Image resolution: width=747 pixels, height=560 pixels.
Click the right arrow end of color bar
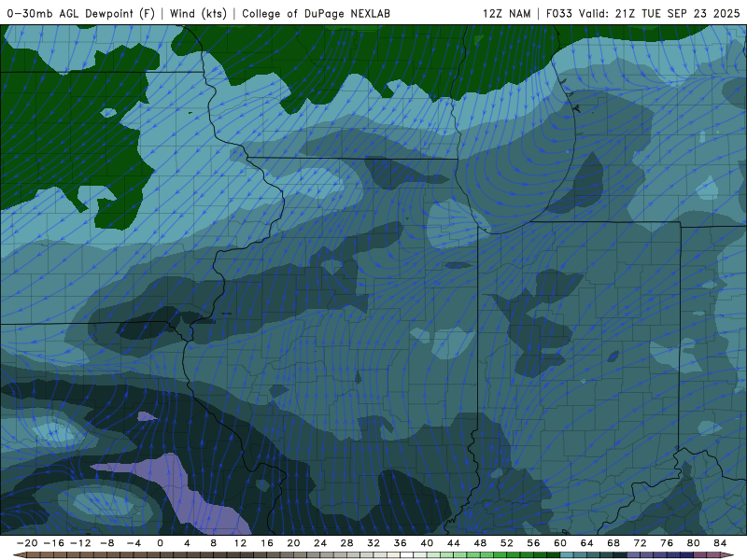(728, 555)
